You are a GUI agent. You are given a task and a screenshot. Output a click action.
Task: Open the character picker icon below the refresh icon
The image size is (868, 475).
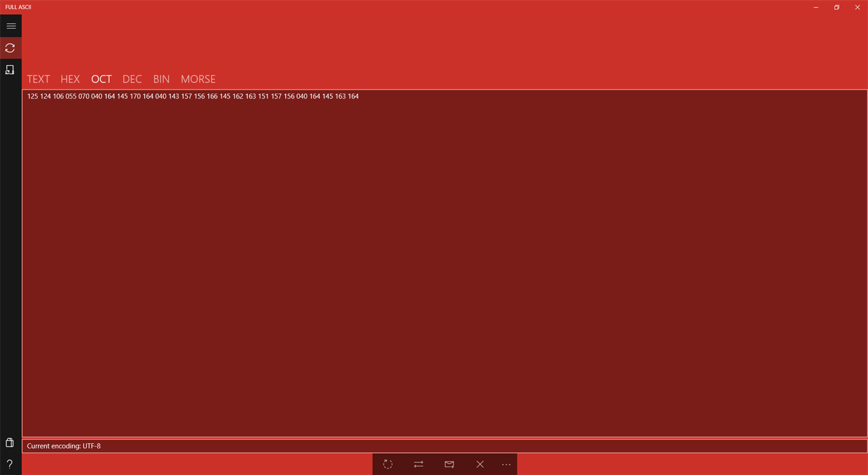(10, 69)
